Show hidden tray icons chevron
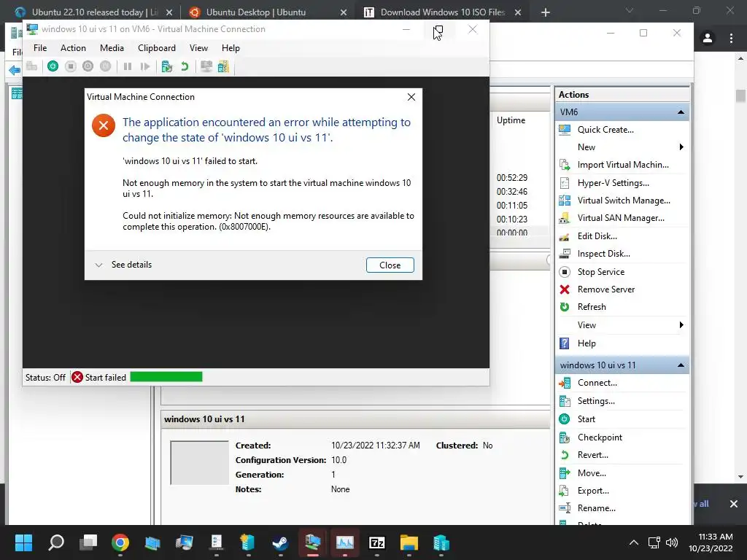 (634, 542)
